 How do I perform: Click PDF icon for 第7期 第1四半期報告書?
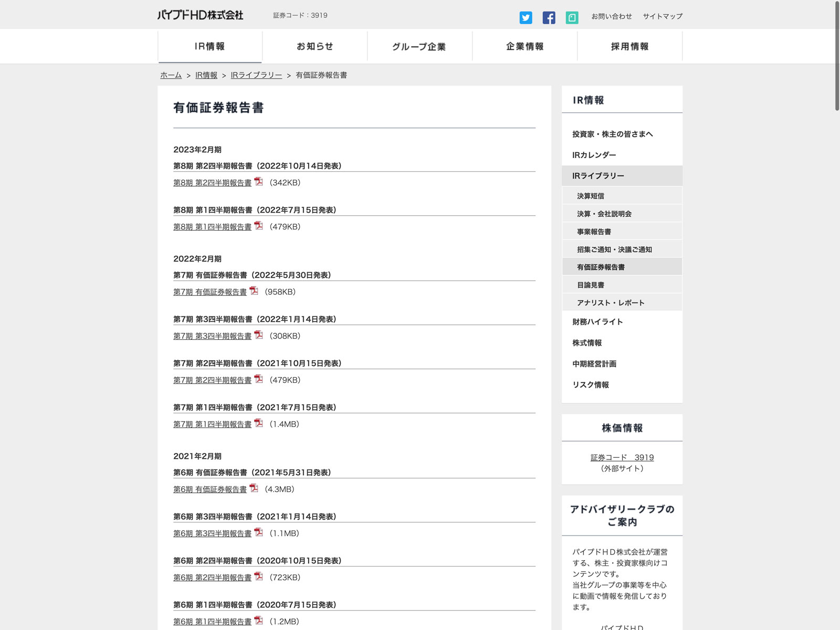pyautogui.click(x=258, y=423)
